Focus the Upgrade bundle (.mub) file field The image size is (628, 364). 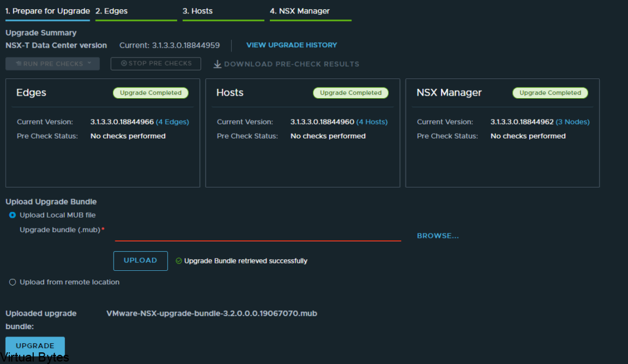[x=258, y=235]
